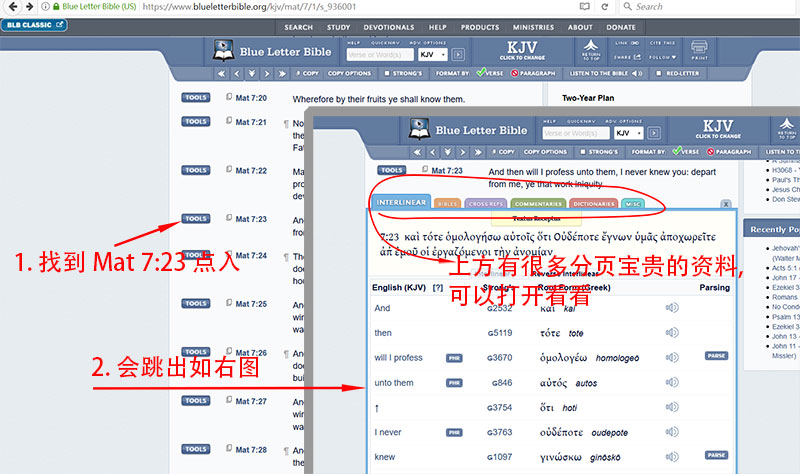This screenshot has width=800, height=474.
Task: Open the DEVOTIONALS menu
Action: (389, 28)
